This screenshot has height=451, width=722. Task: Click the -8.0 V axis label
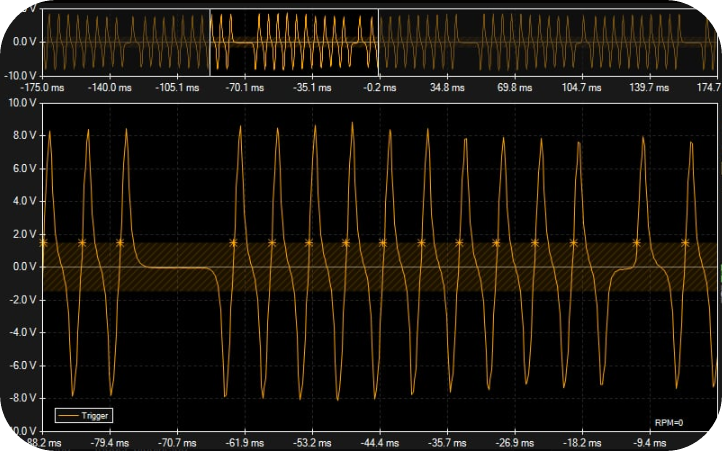24,398
